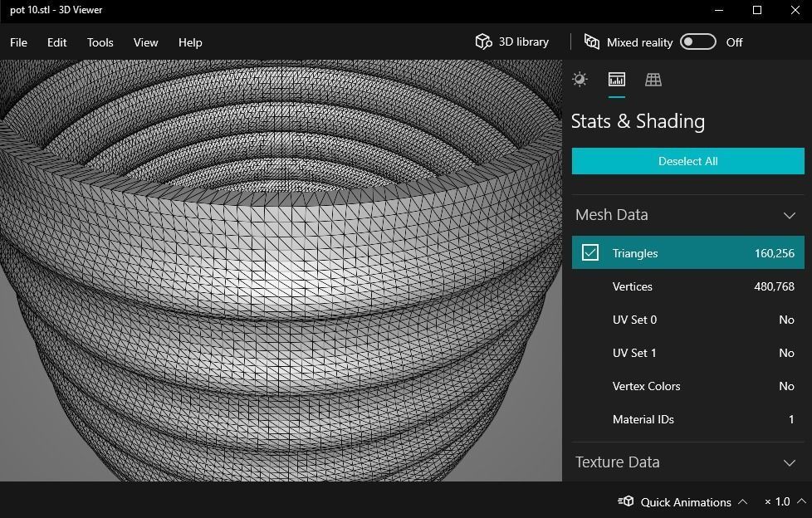The image size is (812, 518).
Task: Click the vertex count 480,768
Action: (x=774, y=286)
